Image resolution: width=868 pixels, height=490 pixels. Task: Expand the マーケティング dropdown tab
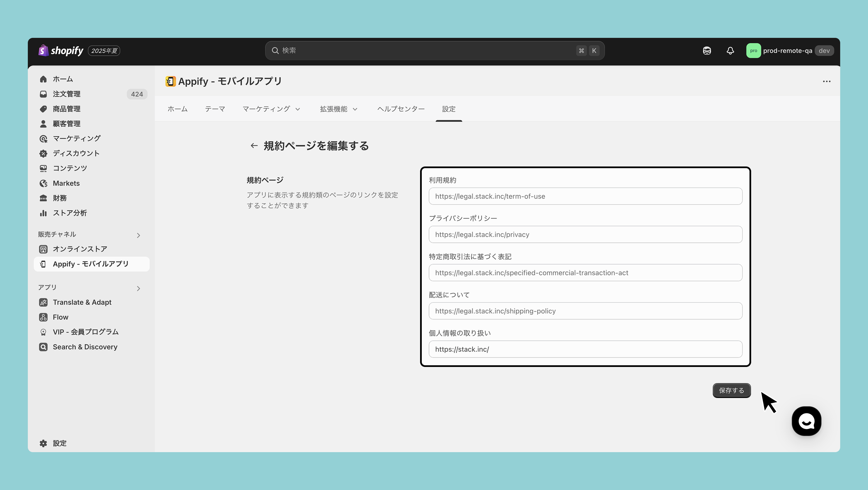point(271,109)
